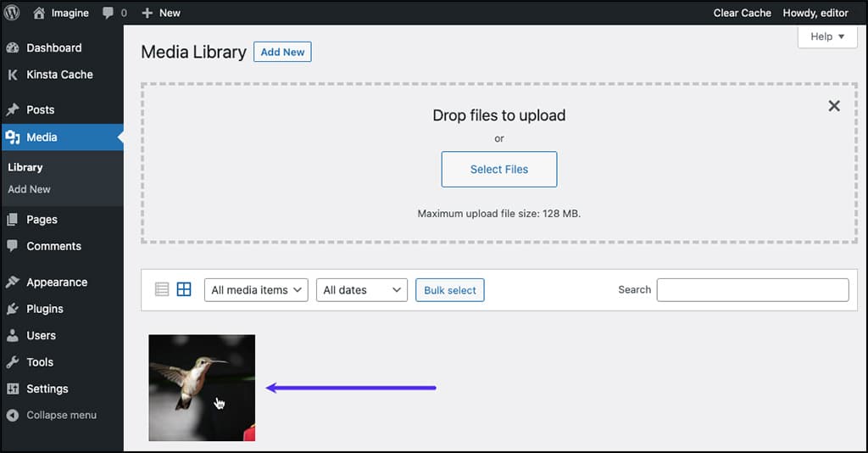Image resolution: width=868 pixels, height=453 pixels.
Task: Open Add New under the Media submenu
Action: point(29,189)
